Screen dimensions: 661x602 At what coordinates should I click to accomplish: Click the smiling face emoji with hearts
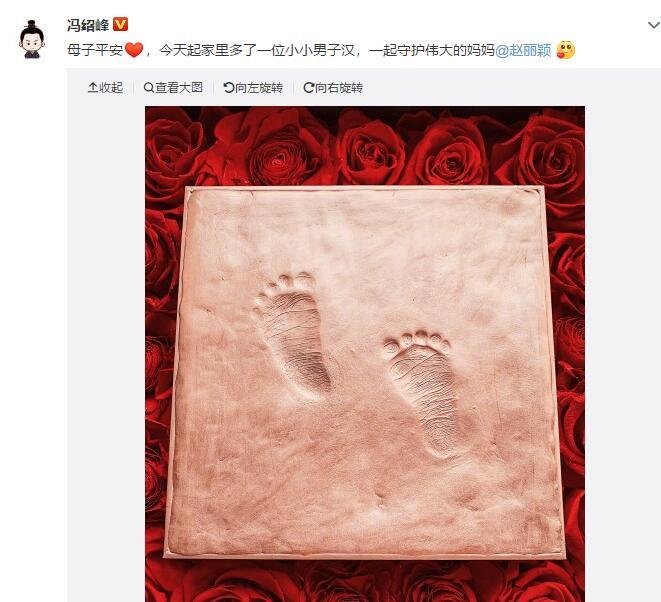(x=566, y=50)
